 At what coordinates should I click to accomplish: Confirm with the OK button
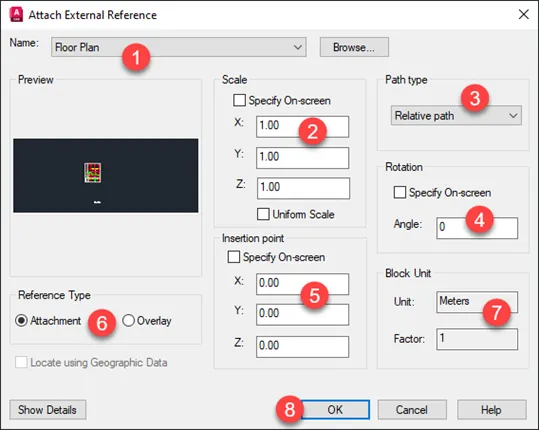pyautogui.click(x=335, y=409)
